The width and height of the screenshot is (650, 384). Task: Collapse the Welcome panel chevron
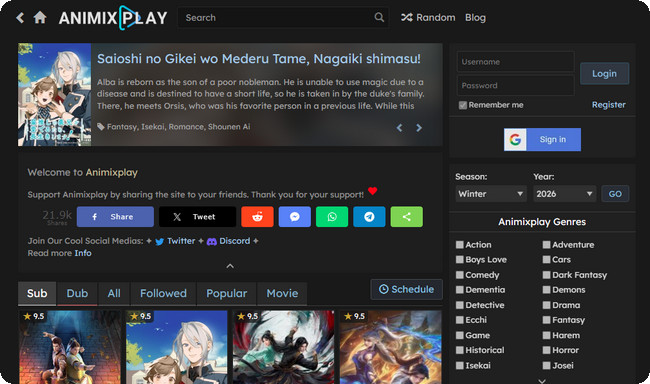pyautogui.click(x=230, y=266)
